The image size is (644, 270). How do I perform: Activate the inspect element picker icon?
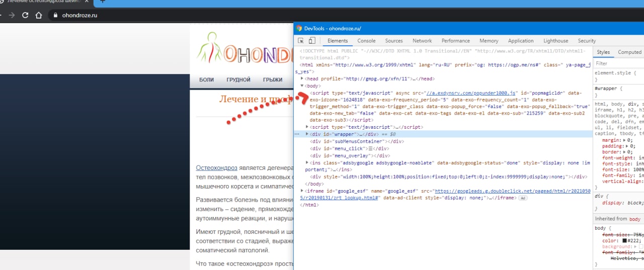coord(301,41)
